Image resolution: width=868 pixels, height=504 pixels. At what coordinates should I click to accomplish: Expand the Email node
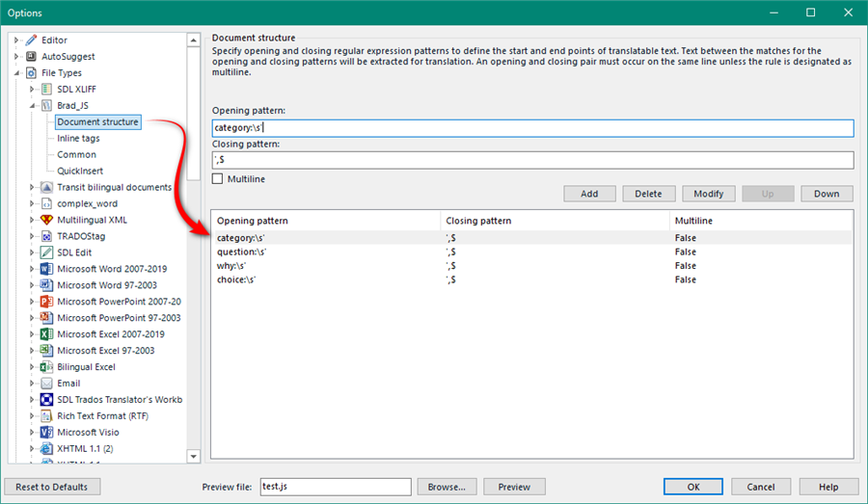pyautogui.click(x=32, y=383)
